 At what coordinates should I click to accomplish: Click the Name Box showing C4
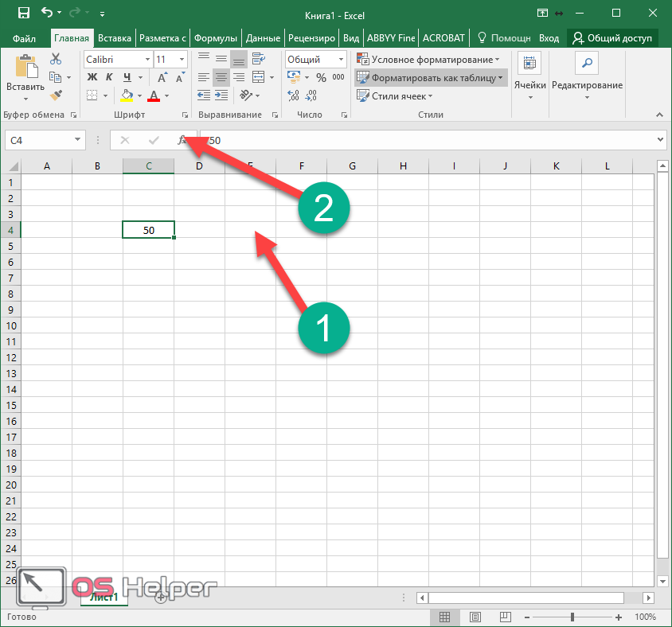pos(44,140)
